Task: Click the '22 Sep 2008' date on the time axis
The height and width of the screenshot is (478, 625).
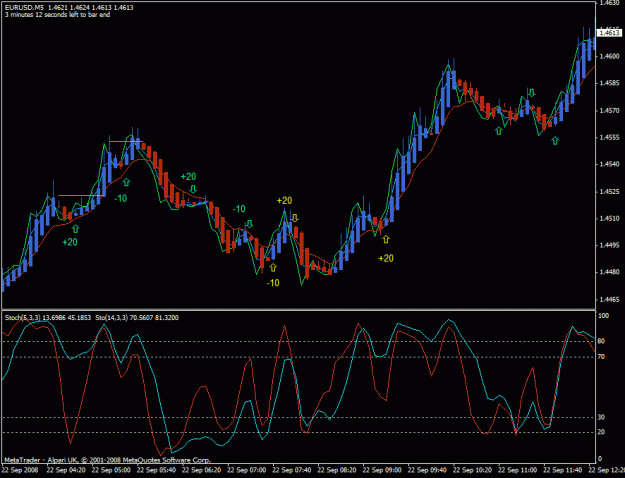Action: (x=20, y=470)
